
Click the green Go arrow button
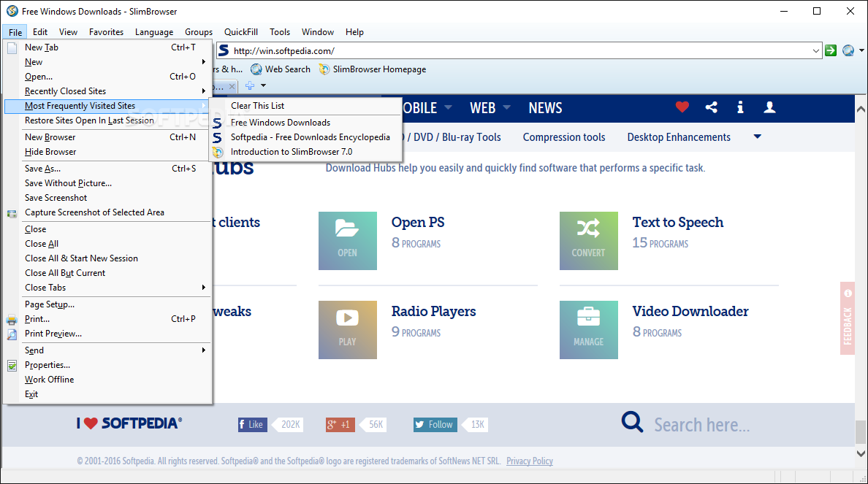(830, 50)
